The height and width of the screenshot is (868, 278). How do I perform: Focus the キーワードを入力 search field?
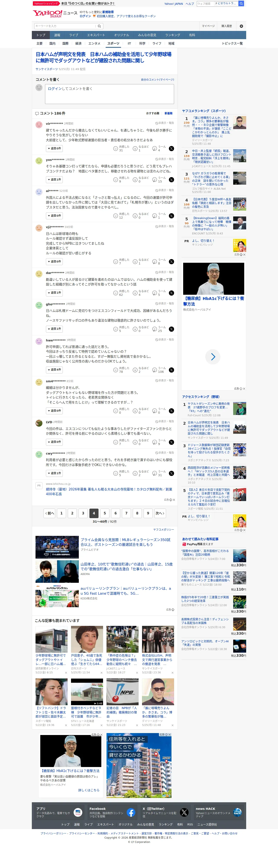tap(65, 26)
